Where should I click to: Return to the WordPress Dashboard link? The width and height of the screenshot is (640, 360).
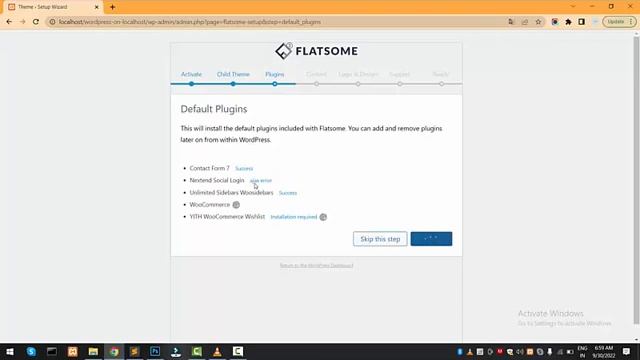pos(316,266)
